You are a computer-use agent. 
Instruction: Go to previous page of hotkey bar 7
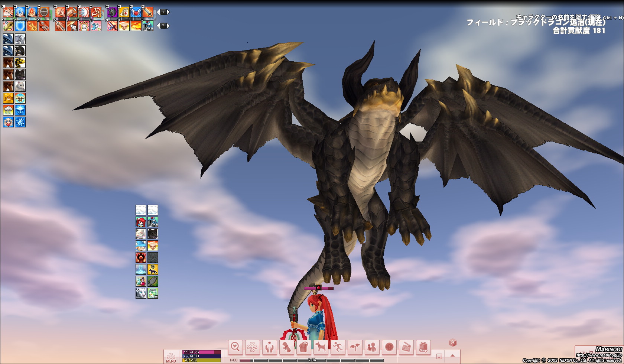click(158, 26)
